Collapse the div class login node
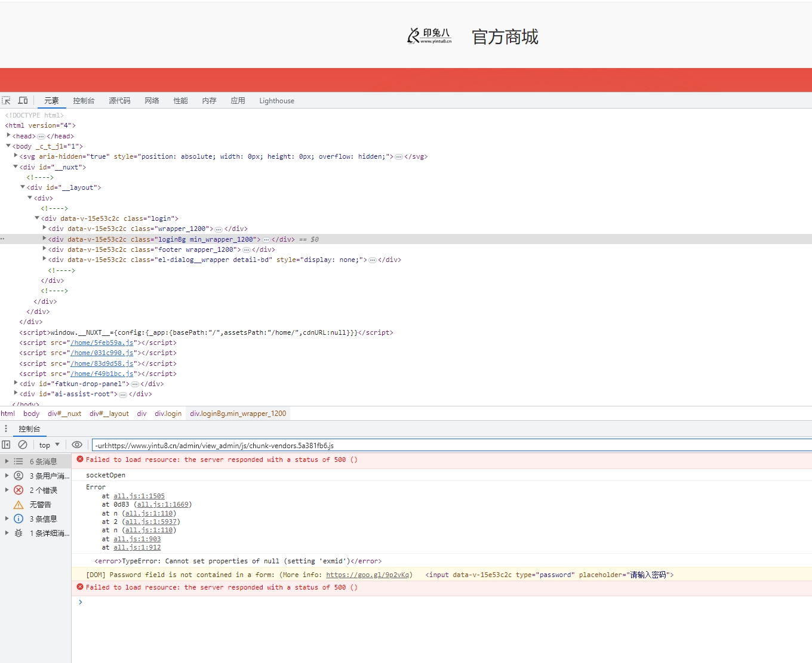Screen dimensions: 812x663 pos(37,218)
